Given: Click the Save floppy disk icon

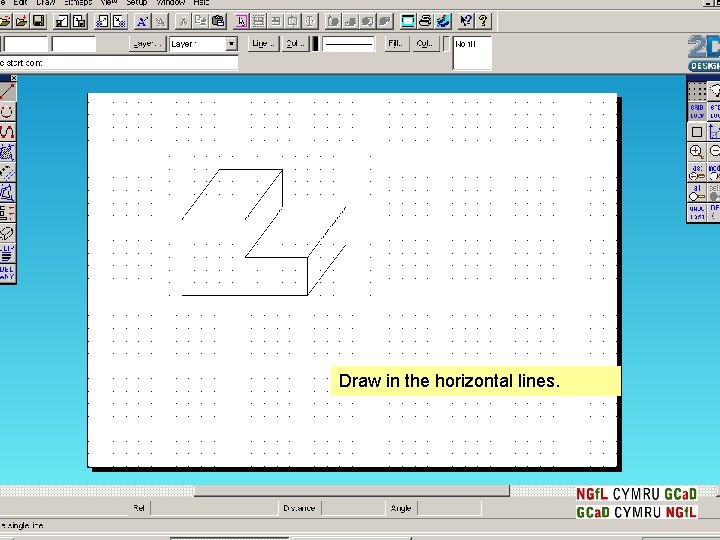Looking at the screenshot, I should [x=39, y=21].
